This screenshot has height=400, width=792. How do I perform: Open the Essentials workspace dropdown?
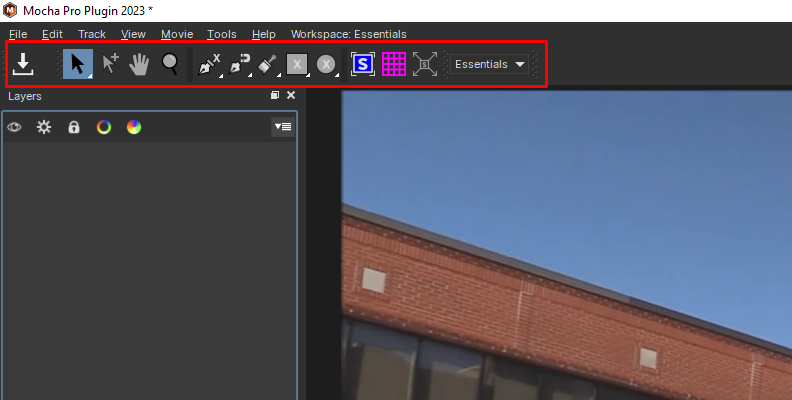(489, 64)
